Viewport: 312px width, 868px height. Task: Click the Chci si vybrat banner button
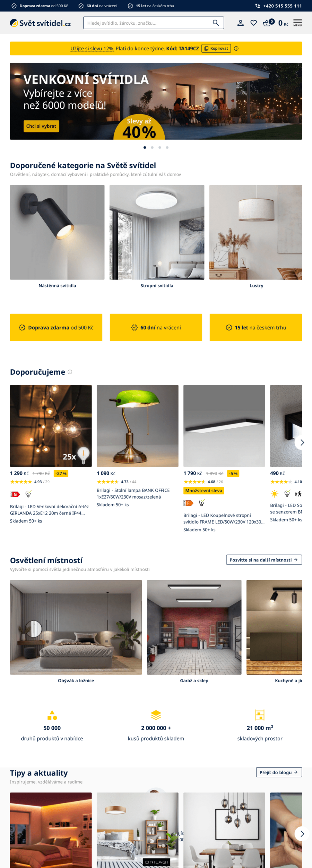[x=41, y=126]
